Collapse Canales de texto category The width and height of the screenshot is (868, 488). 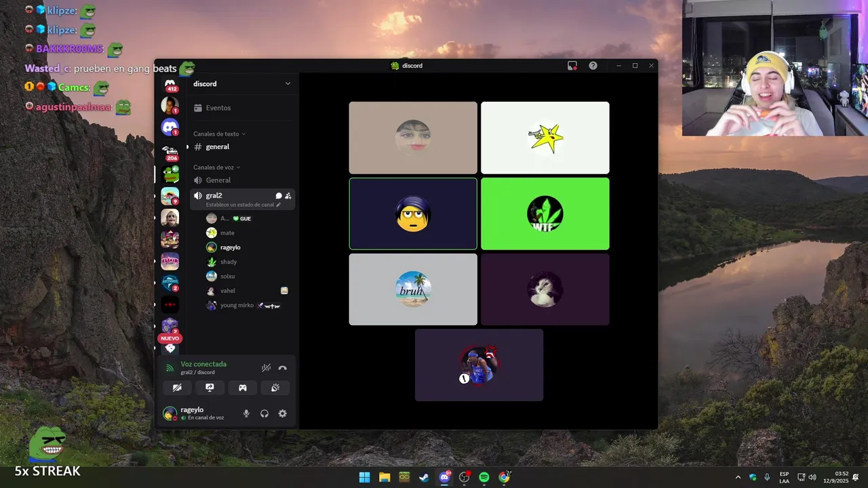pos(220,134)
